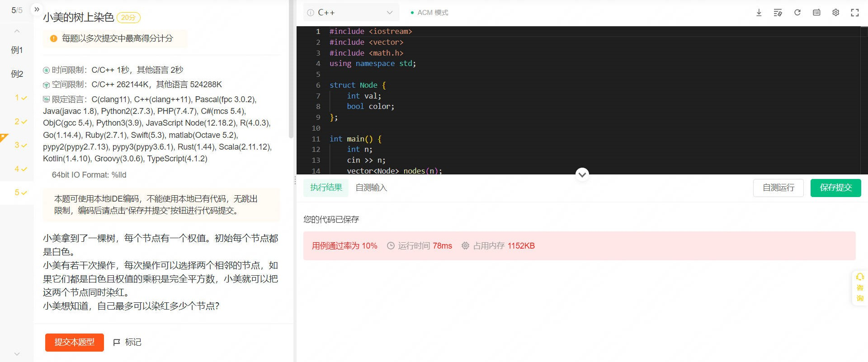Screen dimensions: 868x362
Task: Click the download code icon
Action: [x=759, y=13]
